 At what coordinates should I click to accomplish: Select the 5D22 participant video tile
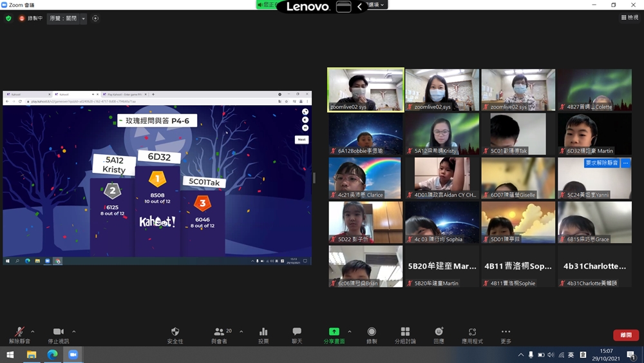[366, 222]
